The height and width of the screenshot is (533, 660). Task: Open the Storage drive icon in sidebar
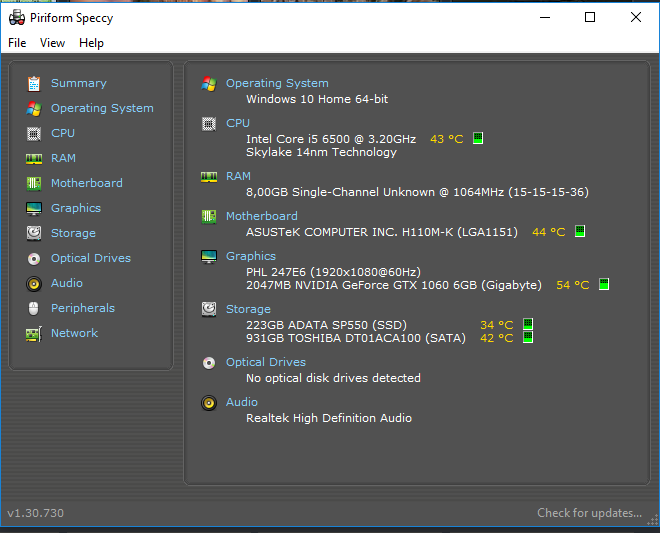(34, 233)
